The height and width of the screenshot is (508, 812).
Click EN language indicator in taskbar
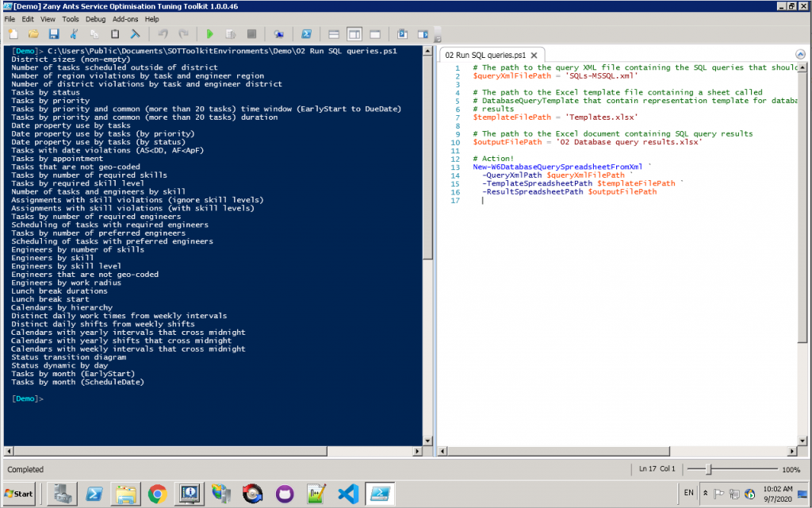click(x=689, y=492)
